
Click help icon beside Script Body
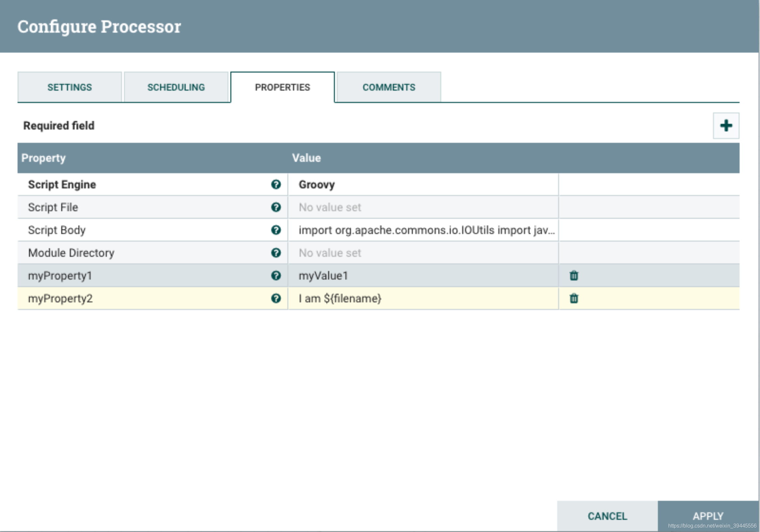pos(276,230)
